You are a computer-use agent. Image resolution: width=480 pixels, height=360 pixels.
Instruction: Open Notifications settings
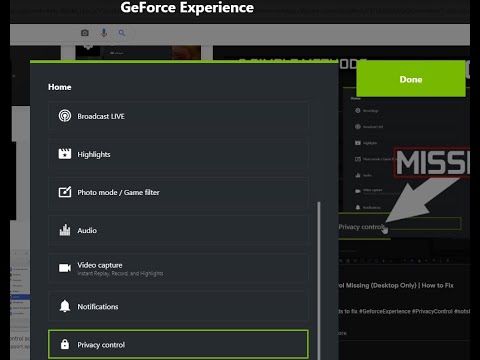pos(178,306)
